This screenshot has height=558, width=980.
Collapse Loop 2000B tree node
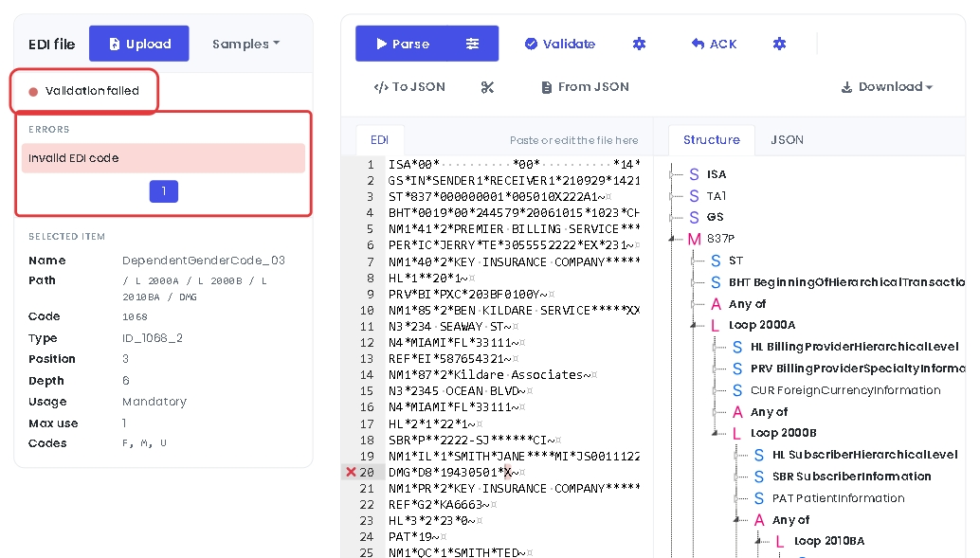716,433
